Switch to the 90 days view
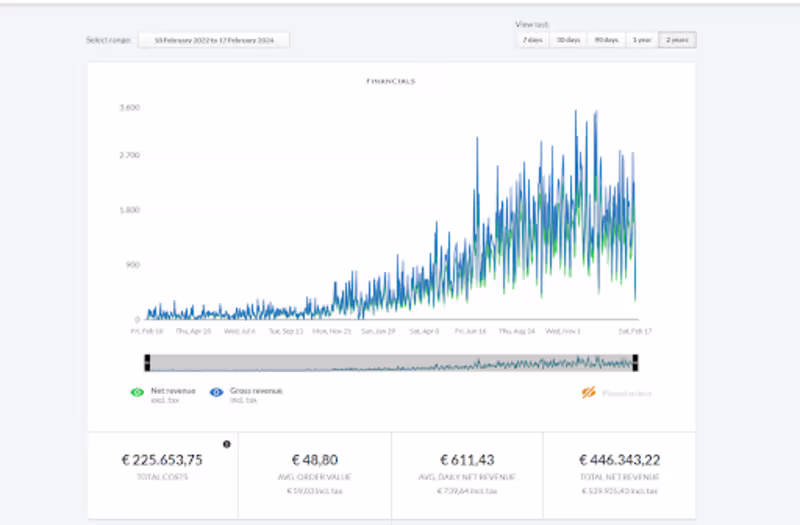This screenshot has height=525, width=800. click(605, 40)
